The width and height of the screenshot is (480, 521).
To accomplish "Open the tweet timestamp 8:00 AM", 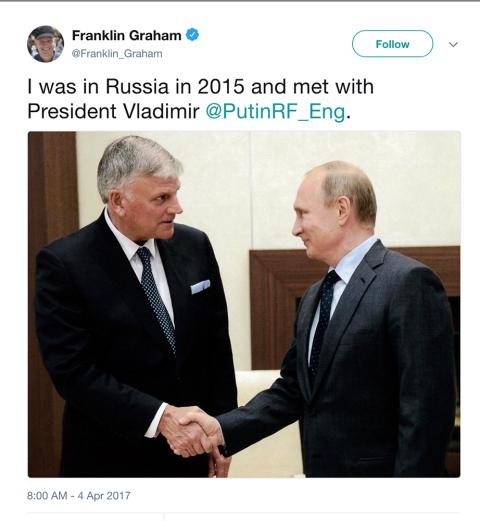I will [x=47, y=496].
